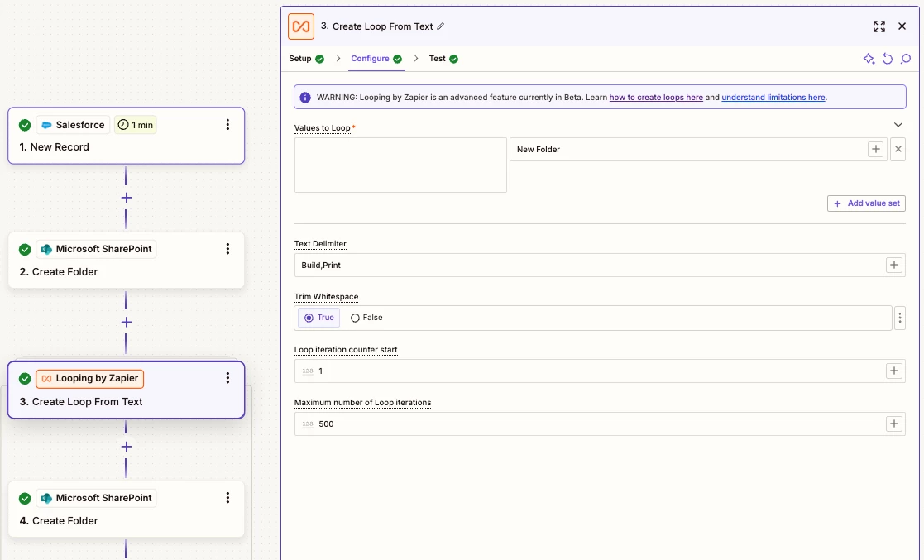
Task: Open the three-dot options next to Trim Whitespace
Action: pos(900,318)
